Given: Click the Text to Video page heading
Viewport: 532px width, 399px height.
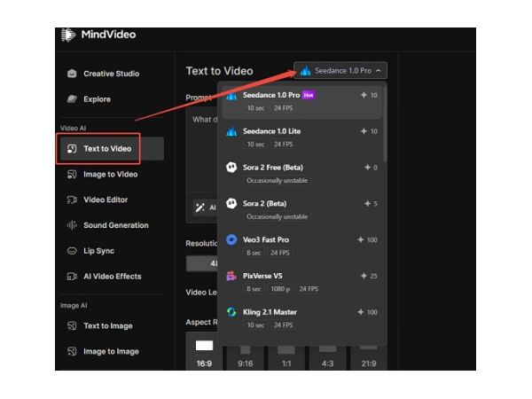Looking at the screenshot, I should coord(220,71).
